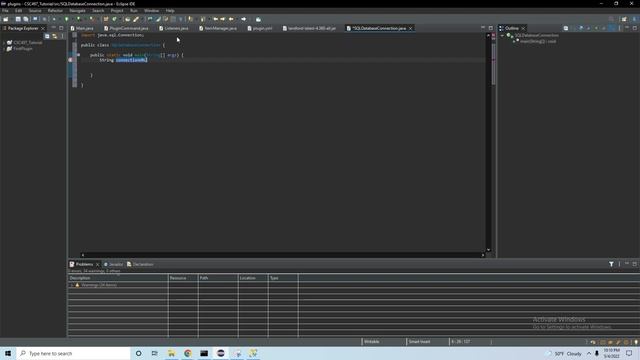The image size is (640, 360).
Task: Click the Problems filter icon
Action: 611,264
